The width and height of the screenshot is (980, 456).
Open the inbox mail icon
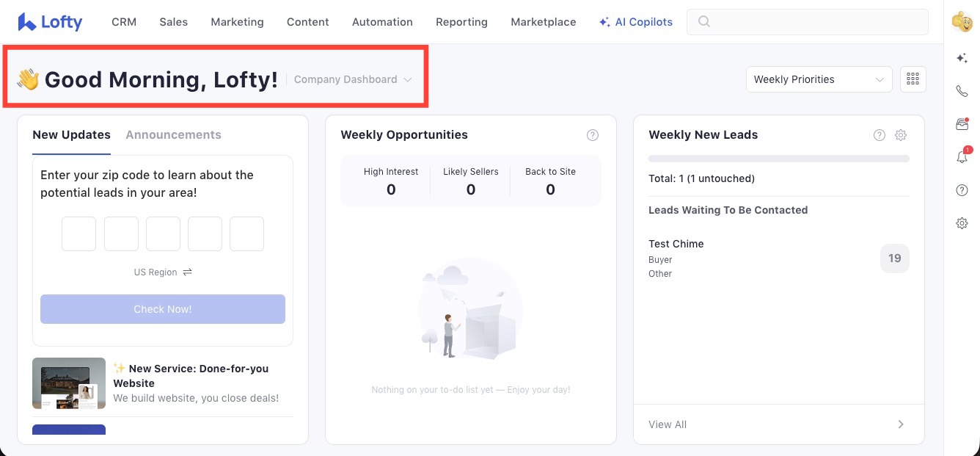pos(962,124)
